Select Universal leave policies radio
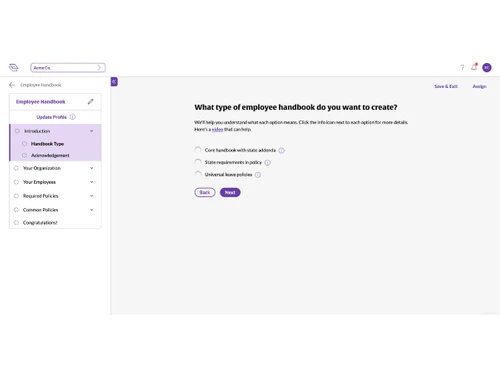Viewport: 500px width, 375px height. [198, 174]
